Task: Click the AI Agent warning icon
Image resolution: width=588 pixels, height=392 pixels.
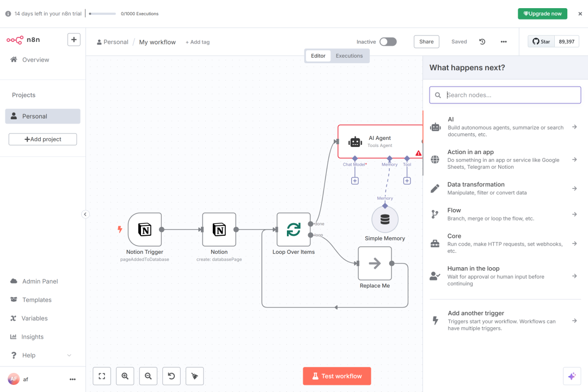Action: (x=418, y=153)
